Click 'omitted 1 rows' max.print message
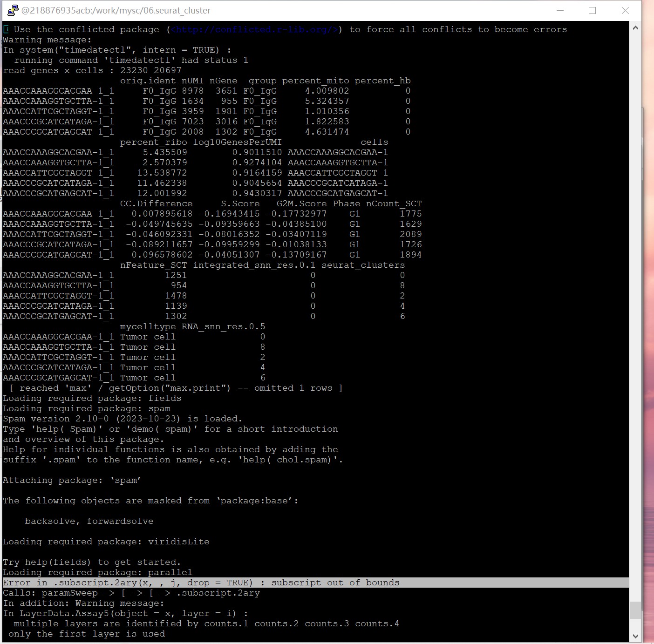 (176, 388)
